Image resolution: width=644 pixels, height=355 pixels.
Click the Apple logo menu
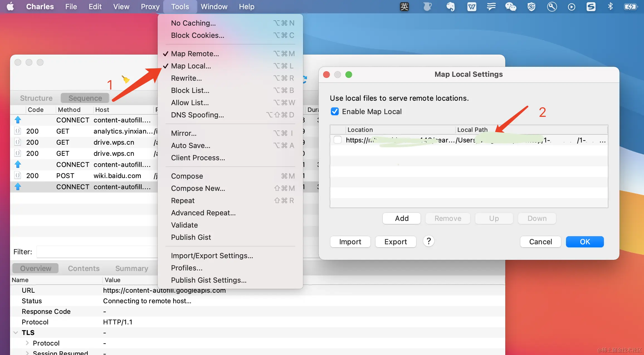pos(10,7)
